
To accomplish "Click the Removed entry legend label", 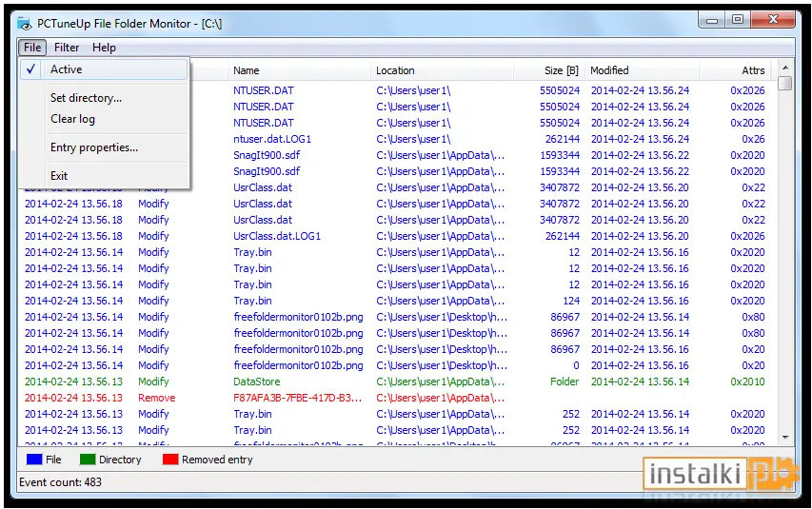I will tap(217, 460).
